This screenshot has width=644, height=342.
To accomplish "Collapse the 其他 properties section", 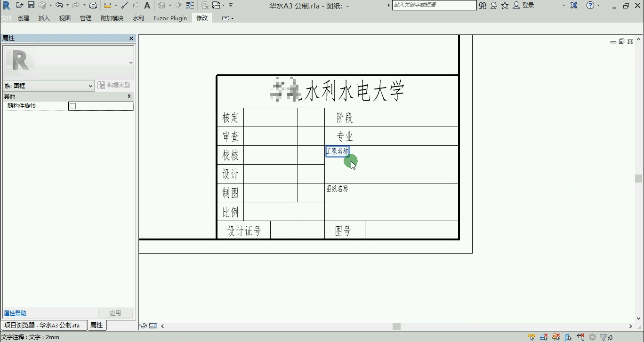I will (x=129, y=96).
